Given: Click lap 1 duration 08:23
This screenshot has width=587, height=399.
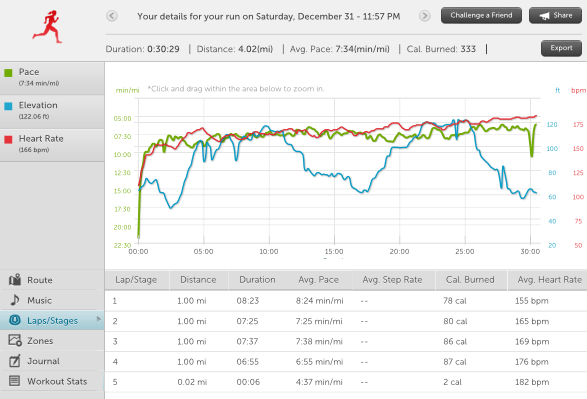Looking at the screenshot, I should pyautogui.click(x=247, y=301).
